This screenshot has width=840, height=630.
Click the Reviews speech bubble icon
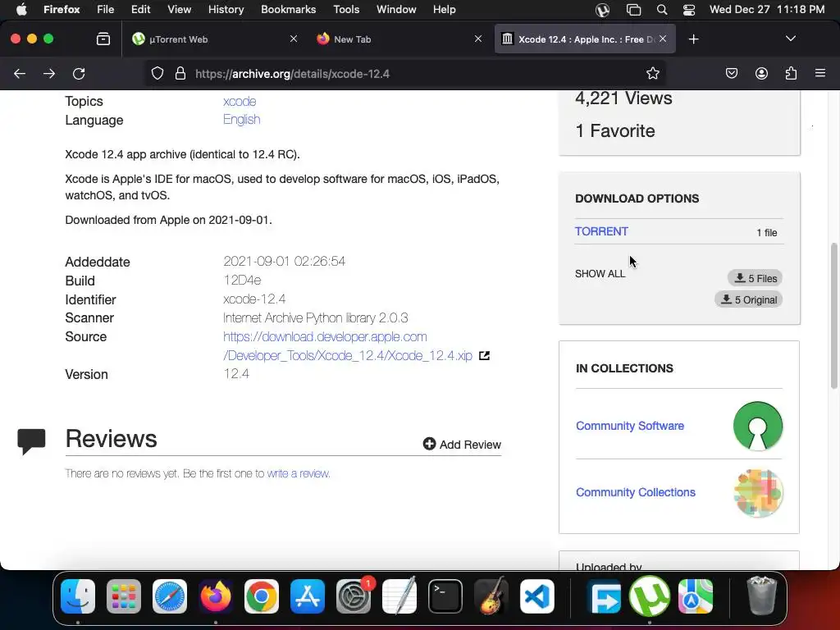coord(31,441)
